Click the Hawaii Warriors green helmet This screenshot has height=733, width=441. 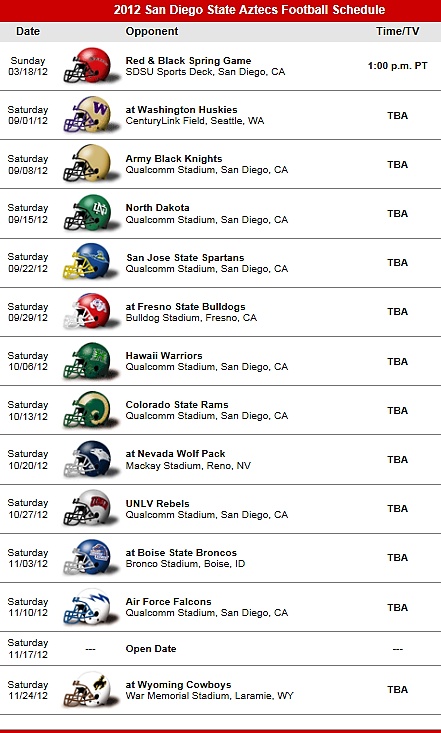pyautogui.click(x=87, y=360)
